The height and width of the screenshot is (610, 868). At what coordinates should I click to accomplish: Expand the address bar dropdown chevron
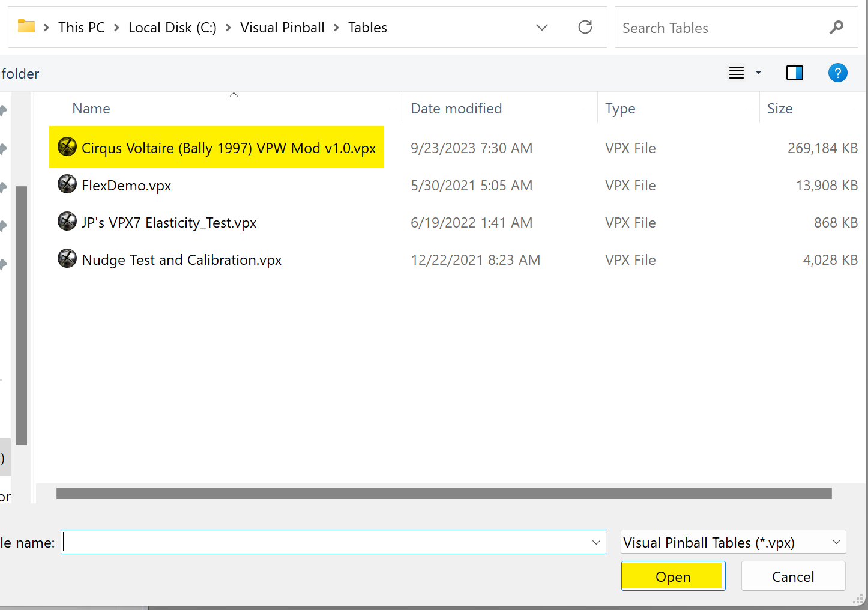[x=542, y=27]
